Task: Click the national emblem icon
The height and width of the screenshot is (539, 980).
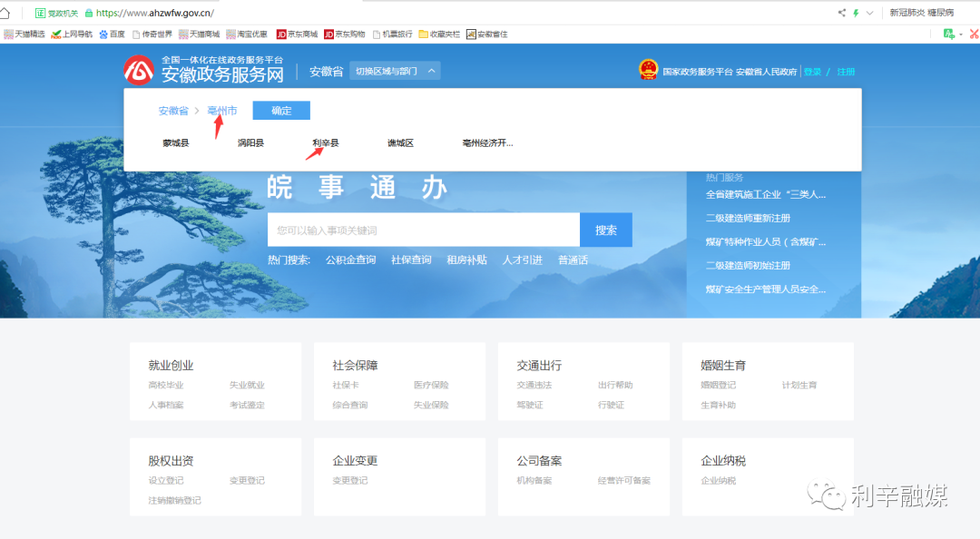Action: pyautogui.click(x=648, y=71)
